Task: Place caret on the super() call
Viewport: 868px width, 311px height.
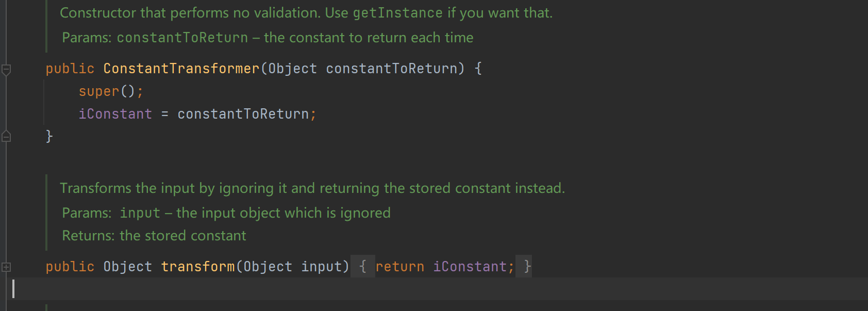Action: 111,91
